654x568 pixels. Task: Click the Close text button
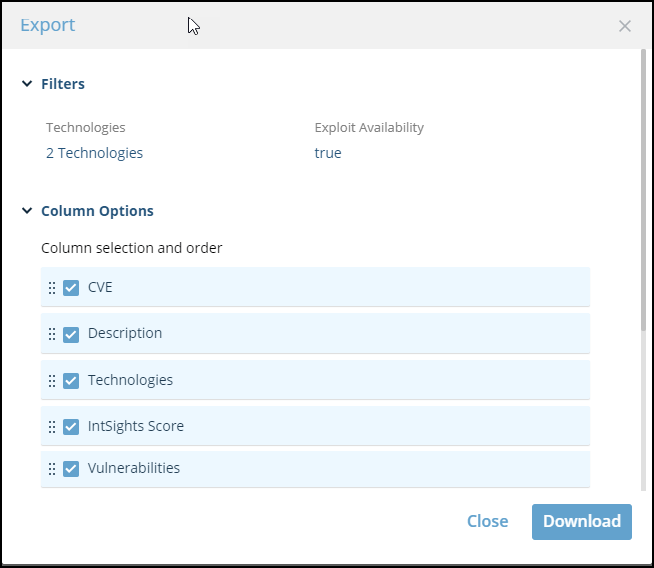click(487, 521)
